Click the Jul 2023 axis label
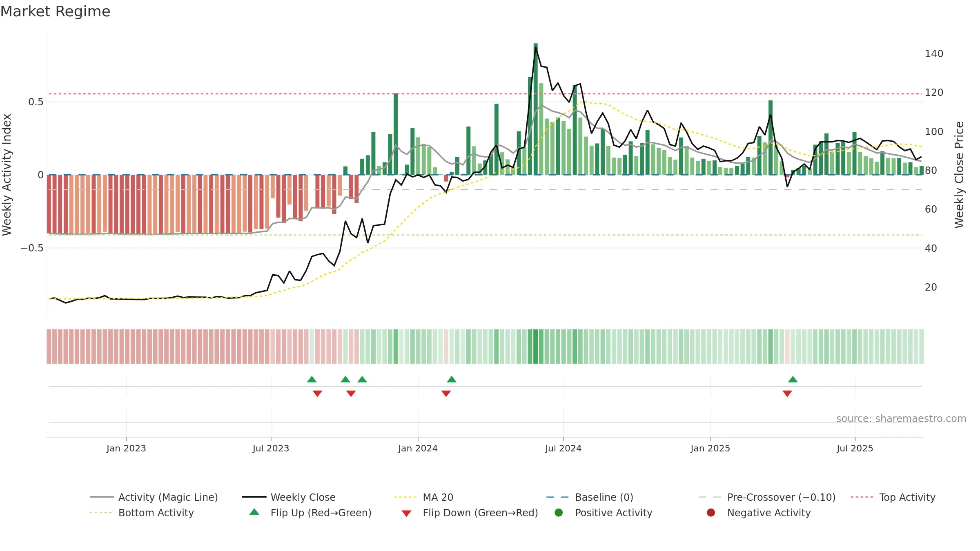This screenshot has width=980, height=551. (x=271, y=448)
